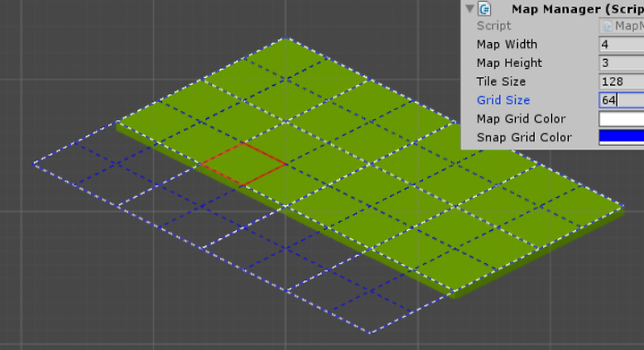Click the Map Grid Color label
This screenshot has height=350, width=644.
click(x=521, y=119)
